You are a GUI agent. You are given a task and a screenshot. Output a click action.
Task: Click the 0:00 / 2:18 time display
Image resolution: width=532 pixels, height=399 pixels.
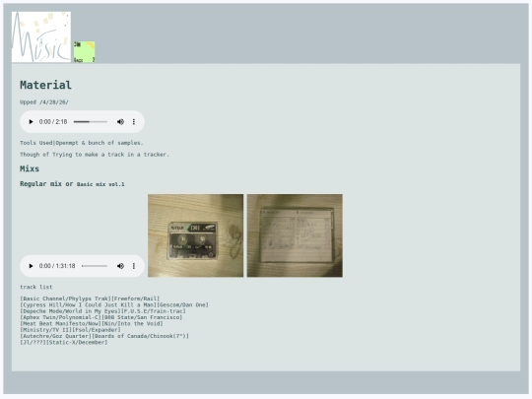coord(53,122)
